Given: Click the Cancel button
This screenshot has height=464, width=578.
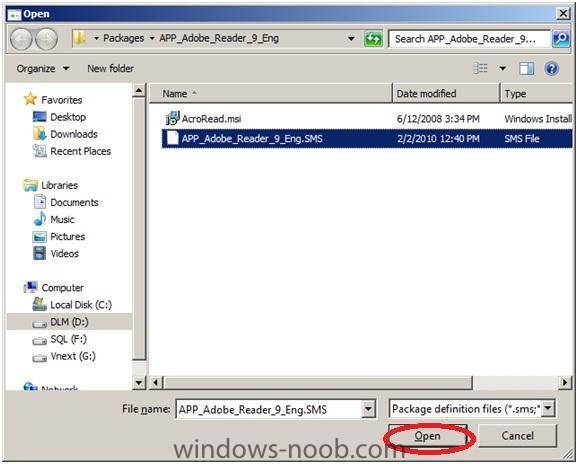Looking at the screenshot, I should coord(517,436).
